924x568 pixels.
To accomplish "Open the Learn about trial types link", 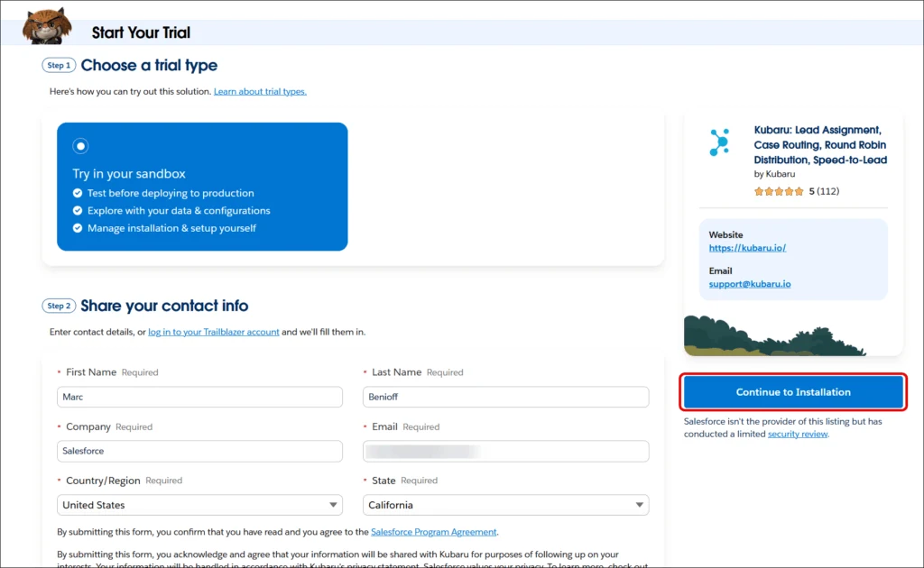I will tap(260, 91).
